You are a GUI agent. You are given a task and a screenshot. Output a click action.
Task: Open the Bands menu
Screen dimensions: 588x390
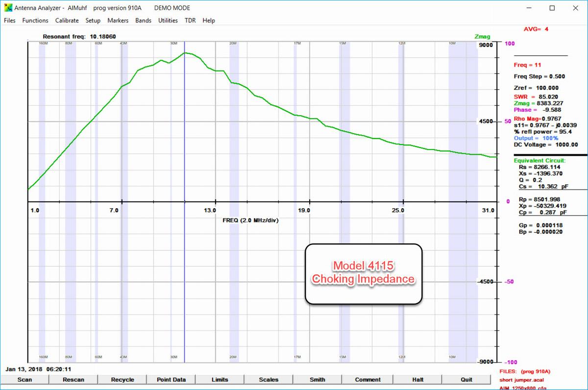(x=143, y=21)
